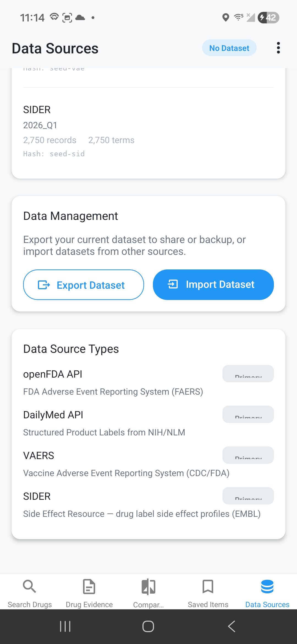Tap the Primary badge beside openFDA API
Screen dimensions: 297x644
[x=248, y=374]
